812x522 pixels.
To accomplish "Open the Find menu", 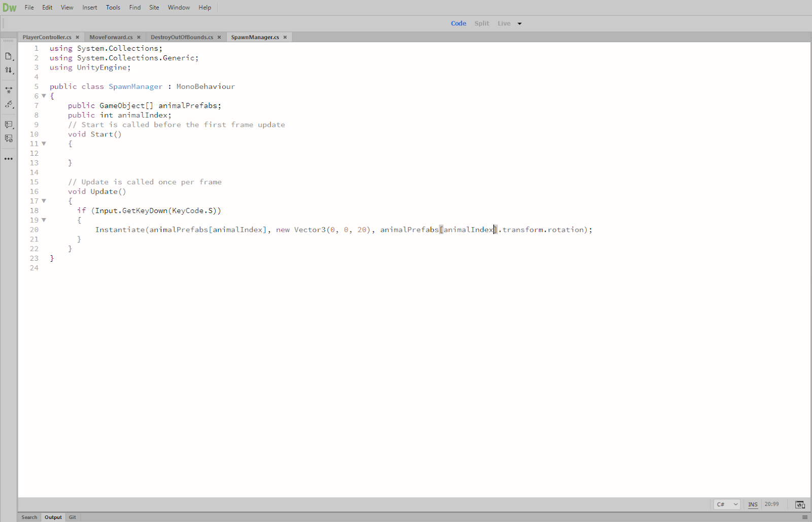I will pyautogui.click(x=135, y=8).
